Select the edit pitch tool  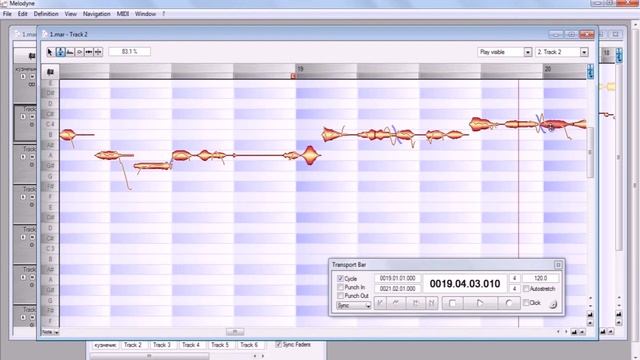pos(60,52)
